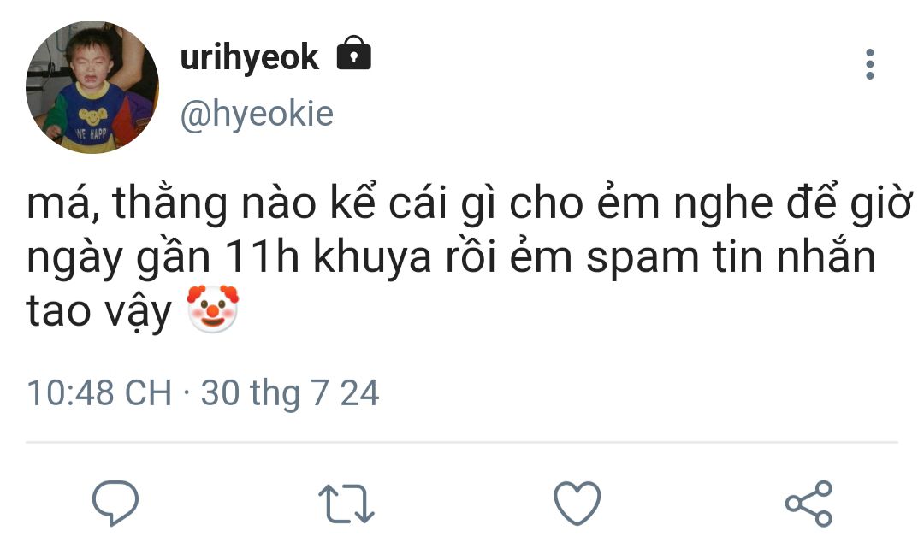Click the words "tao vậy" before the emoji
This screenshot has width=924, height=560.
pos(100,312)
